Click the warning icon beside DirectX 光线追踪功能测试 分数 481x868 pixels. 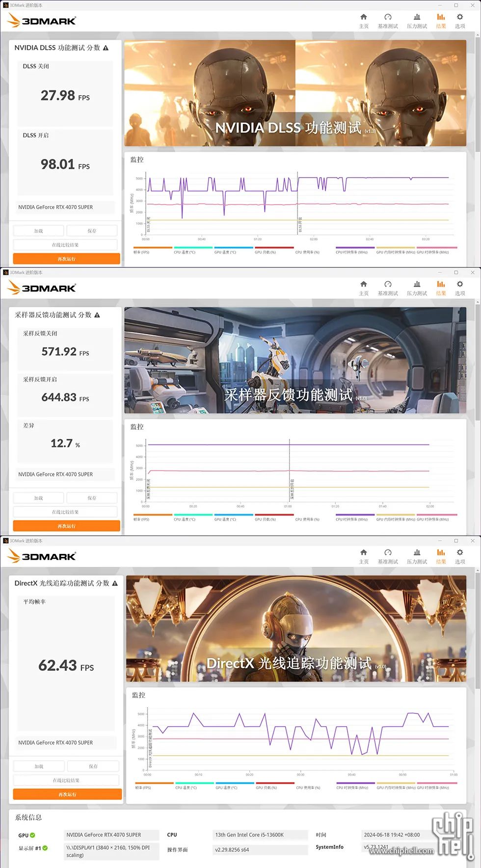tap(115, 583)
